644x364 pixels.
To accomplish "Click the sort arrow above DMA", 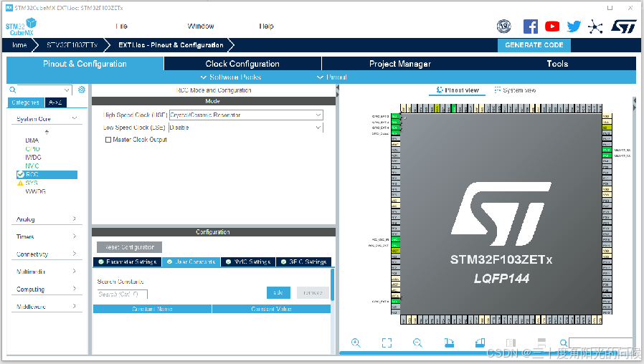I will tap(47, 132).
